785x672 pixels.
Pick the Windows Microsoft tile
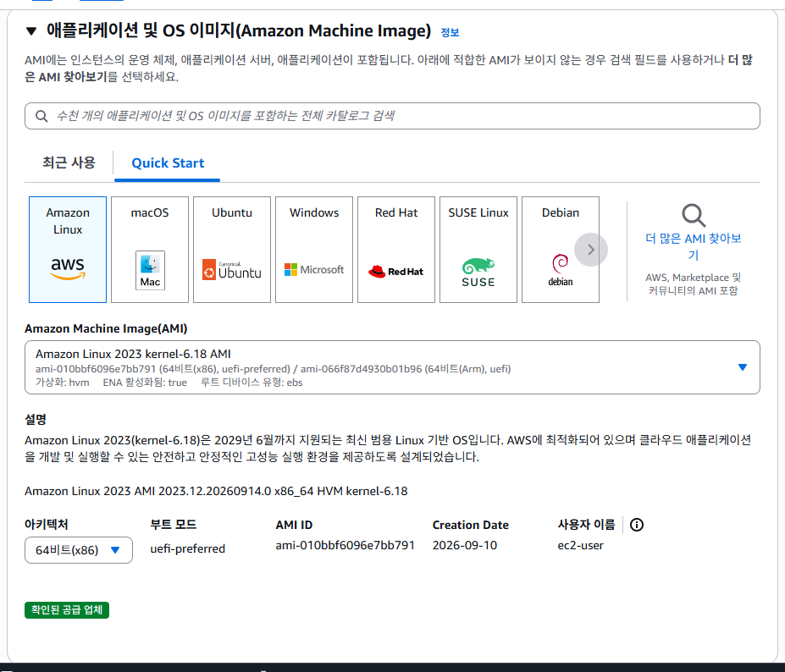pos(314,250)
